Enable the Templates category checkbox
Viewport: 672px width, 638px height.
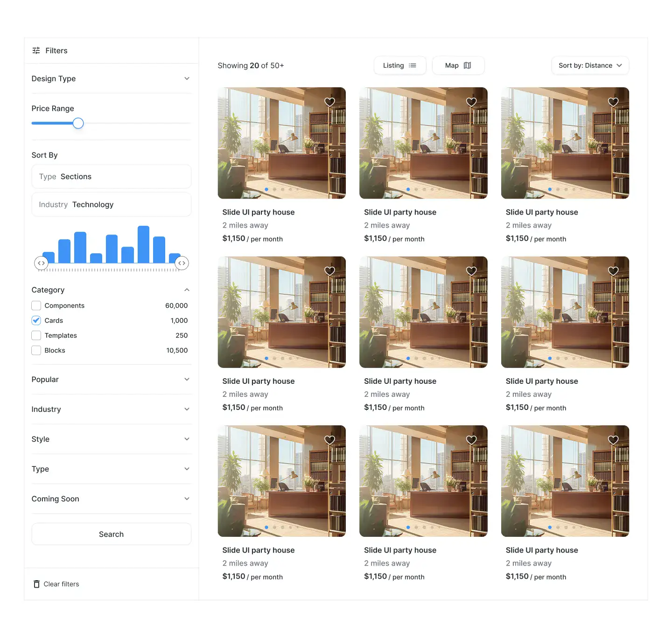tap(36, 335)
